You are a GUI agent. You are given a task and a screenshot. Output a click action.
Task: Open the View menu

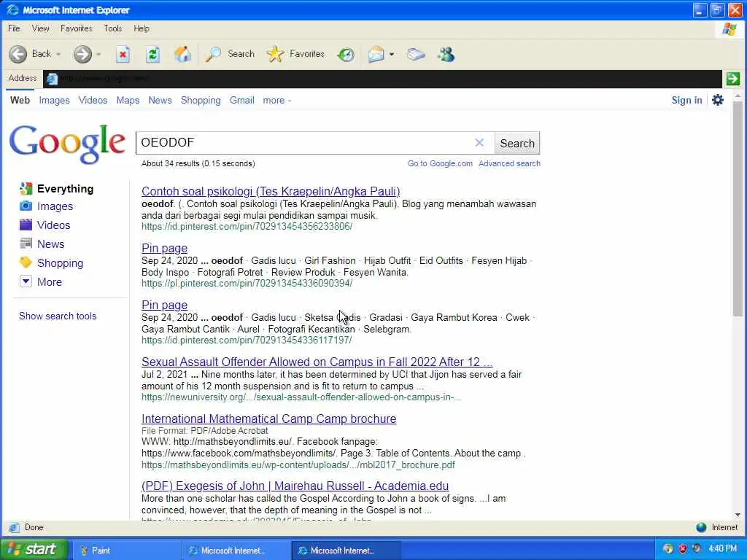41,28
